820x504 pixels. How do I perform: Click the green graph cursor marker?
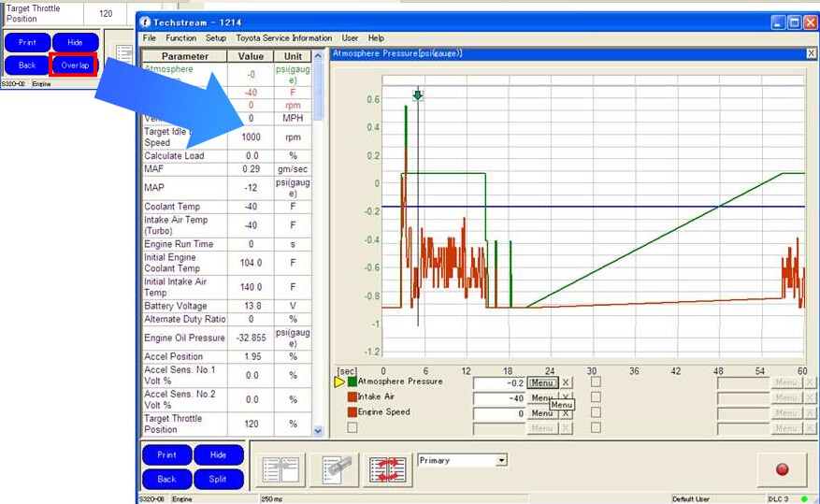click(417, 95)
